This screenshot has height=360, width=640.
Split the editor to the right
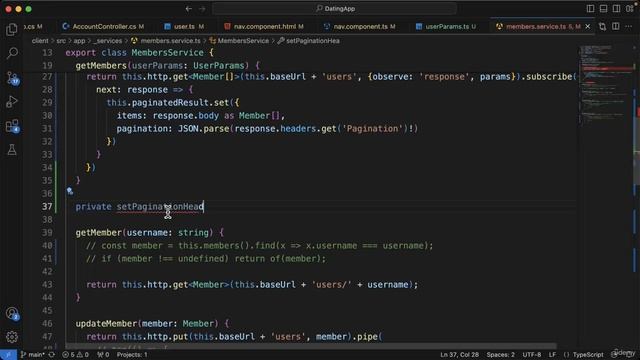click(x=616, y=27)
